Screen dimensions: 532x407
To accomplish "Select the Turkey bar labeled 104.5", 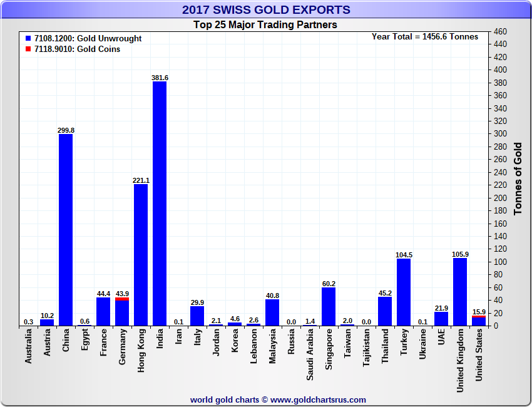I will pyautogui.click(x=404, y=292).
